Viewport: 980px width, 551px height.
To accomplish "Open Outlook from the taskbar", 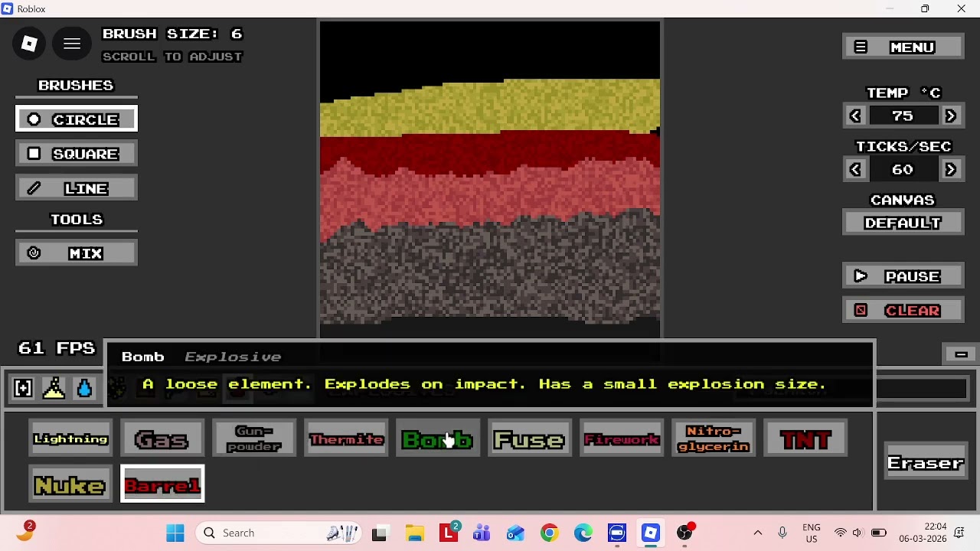I will click(x=515, y=533).
